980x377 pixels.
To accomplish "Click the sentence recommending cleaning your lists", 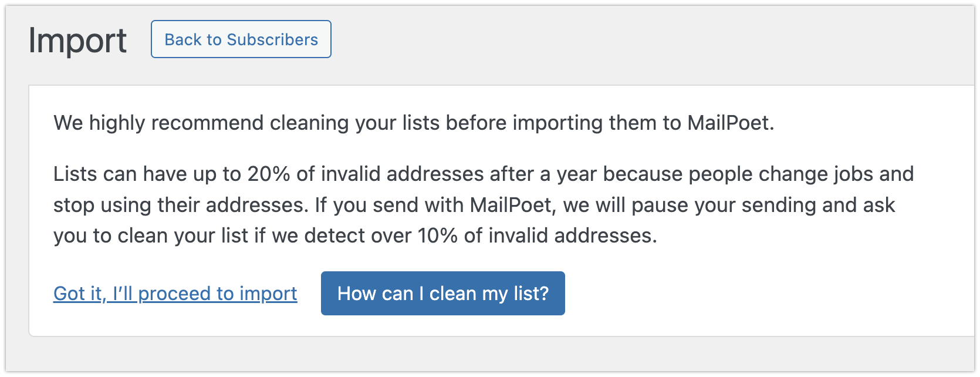I will click(x=414, y=123).
